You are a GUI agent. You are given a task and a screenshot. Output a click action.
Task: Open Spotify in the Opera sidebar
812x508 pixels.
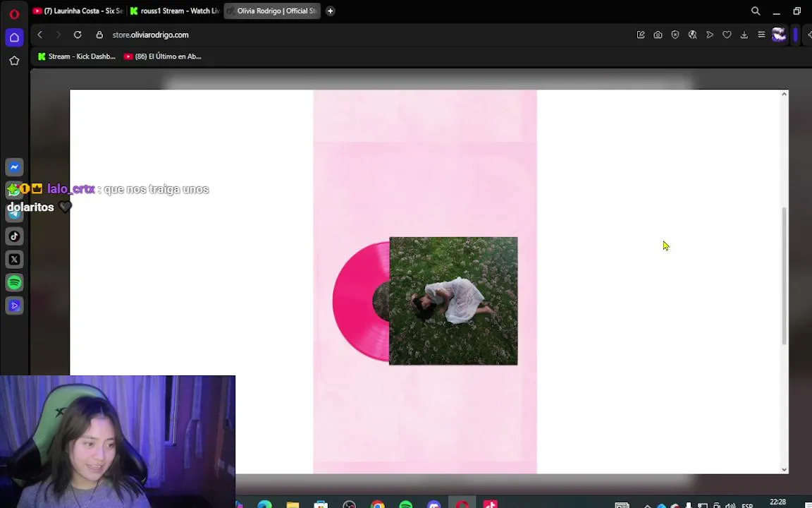point(15,282)
